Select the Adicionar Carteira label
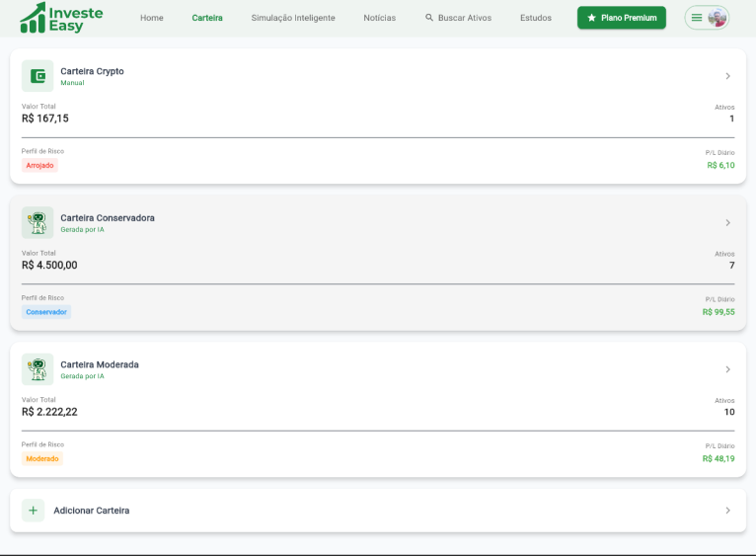 [92, 511]
